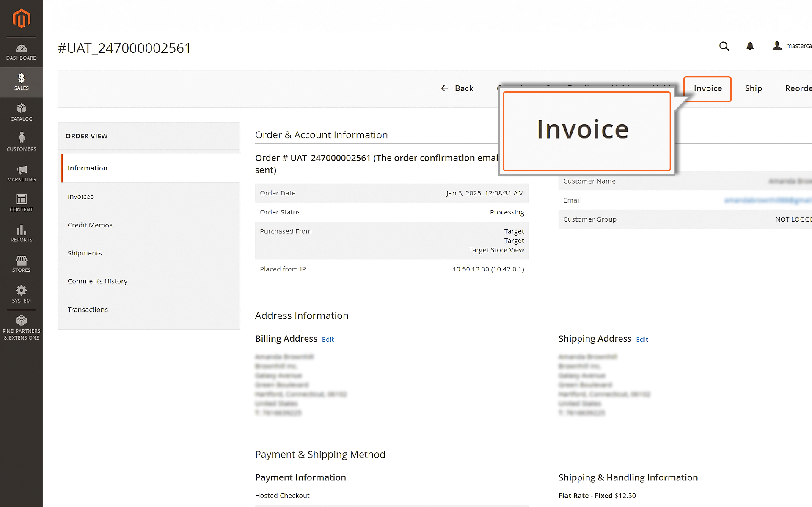Open the Marketing sidebar menu

click(21, 173)
